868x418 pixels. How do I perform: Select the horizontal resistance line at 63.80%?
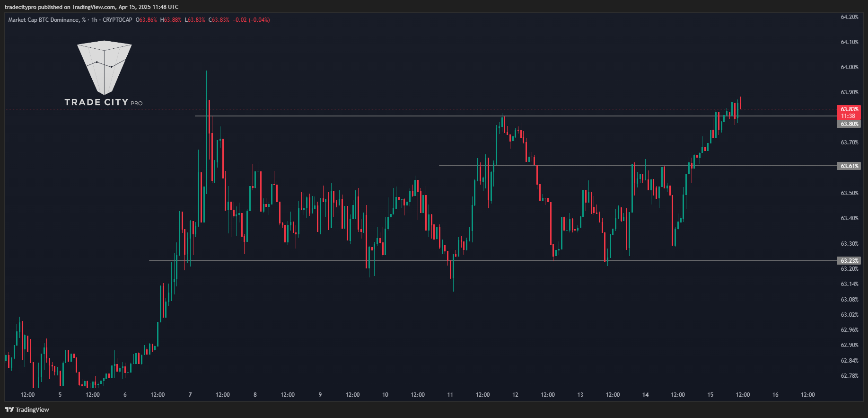(516, 116)
